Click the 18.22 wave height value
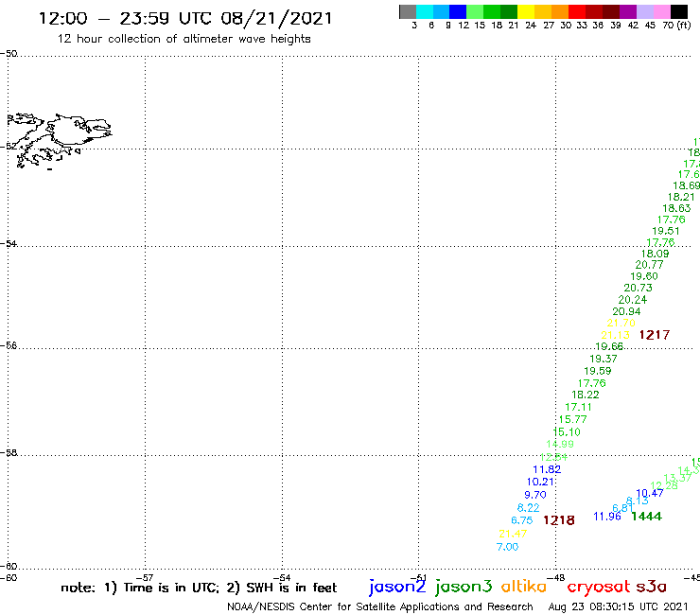Viewport: 700px width, 615px height. [x=586, y=395]
